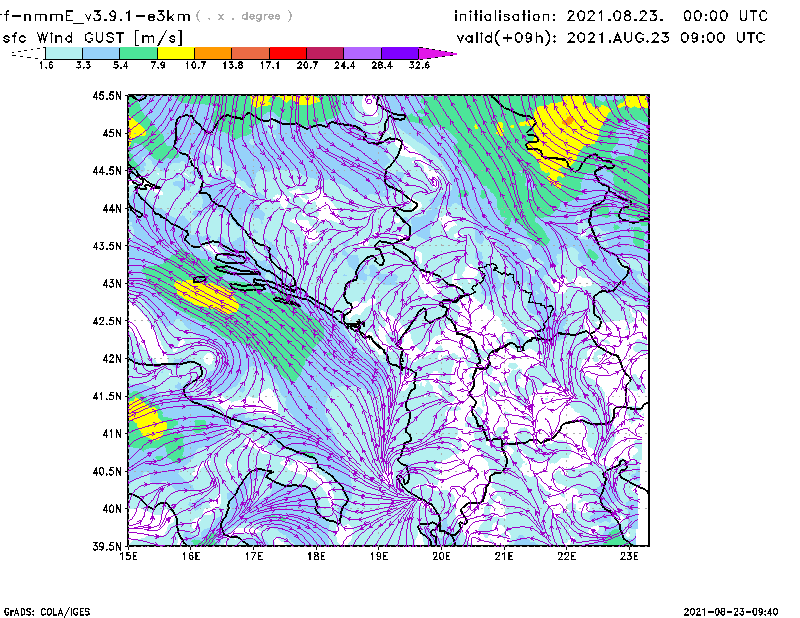Click the 45.5N latitude label

[x=107, y=95]
